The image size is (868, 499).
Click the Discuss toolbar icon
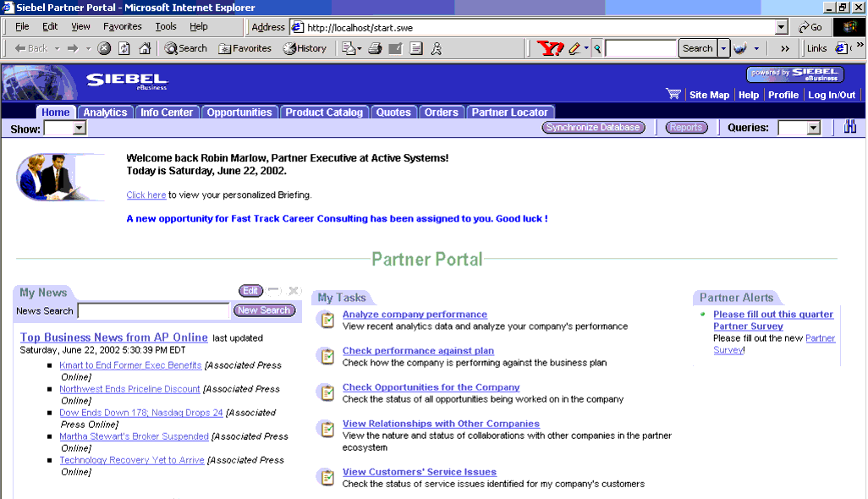(x=416, y=49)
